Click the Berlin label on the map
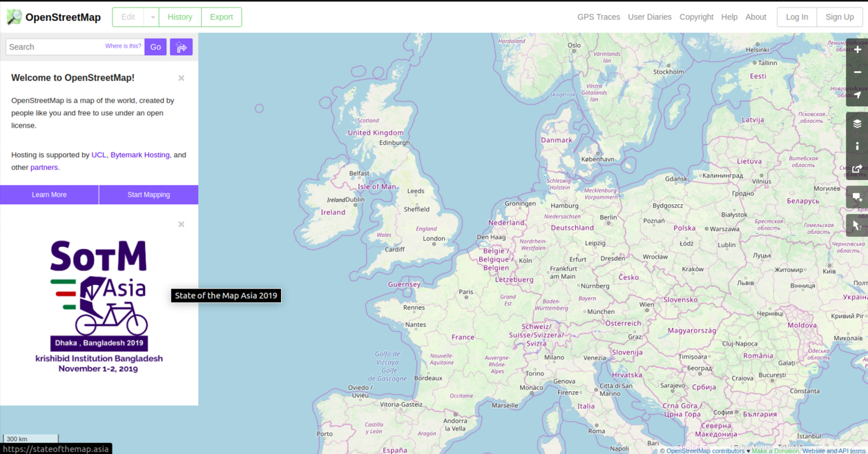 tap(608, 217)
